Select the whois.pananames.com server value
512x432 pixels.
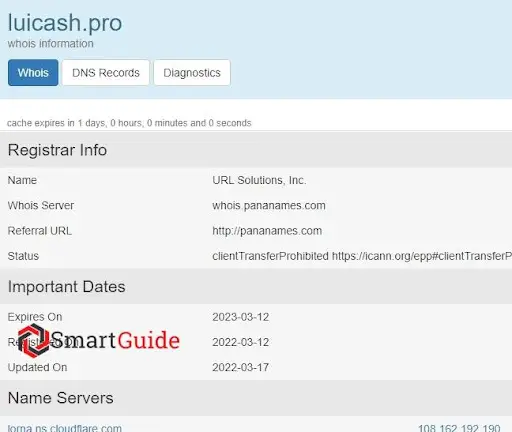[x=269, y=205]
